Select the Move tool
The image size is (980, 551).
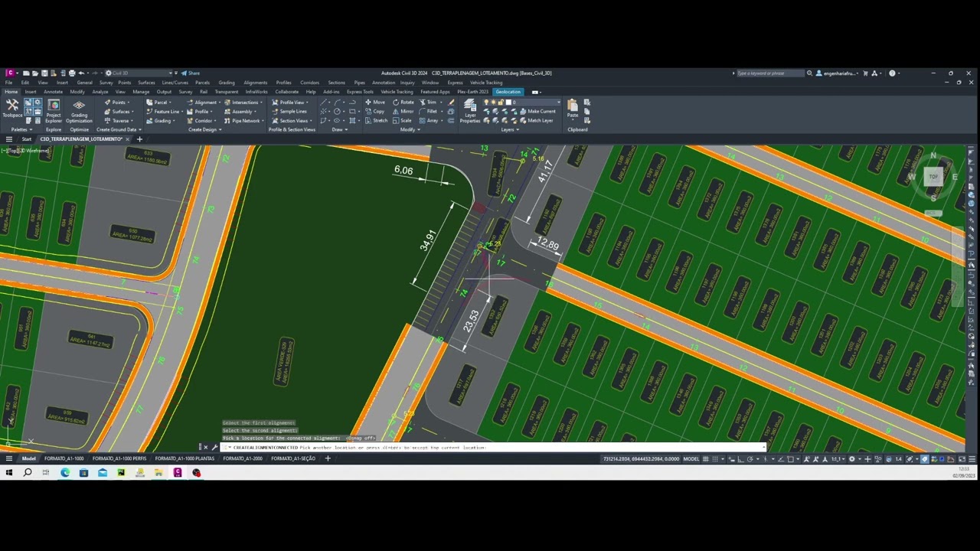tap(375, 102)
